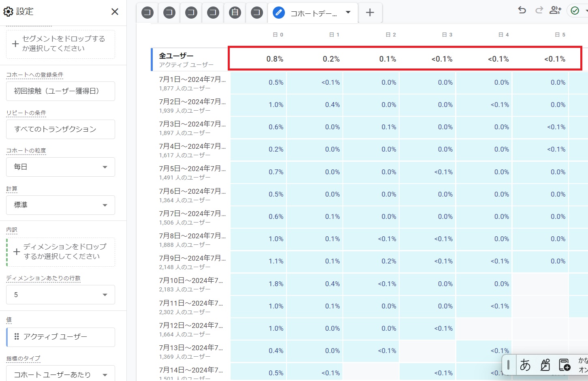Click the IME add-word dictionary icon

coord(564,365)
